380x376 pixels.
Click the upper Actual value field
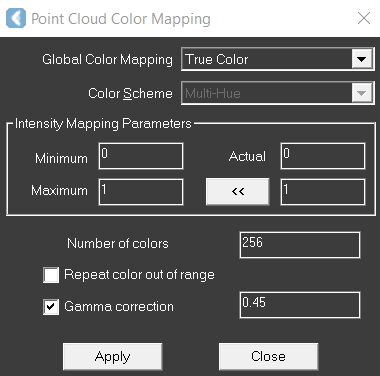click(x=323, y=156)
